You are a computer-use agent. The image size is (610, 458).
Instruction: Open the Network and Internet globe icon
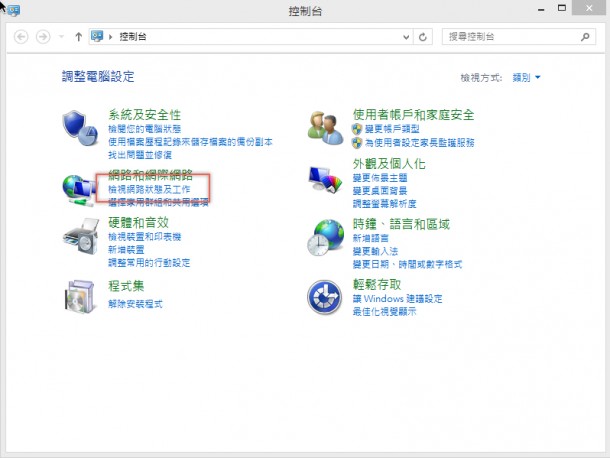coord(79,190)
